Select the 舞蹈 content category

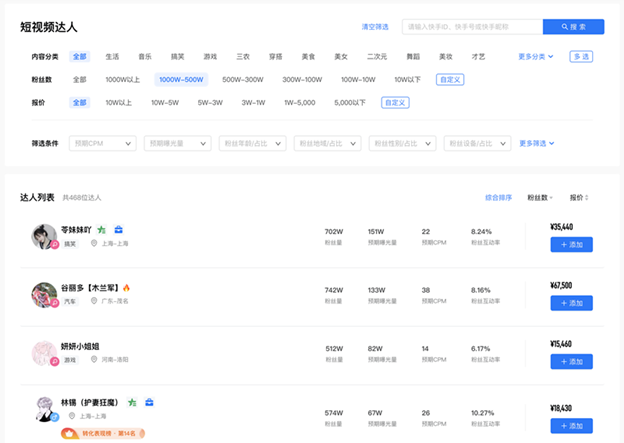413,57
